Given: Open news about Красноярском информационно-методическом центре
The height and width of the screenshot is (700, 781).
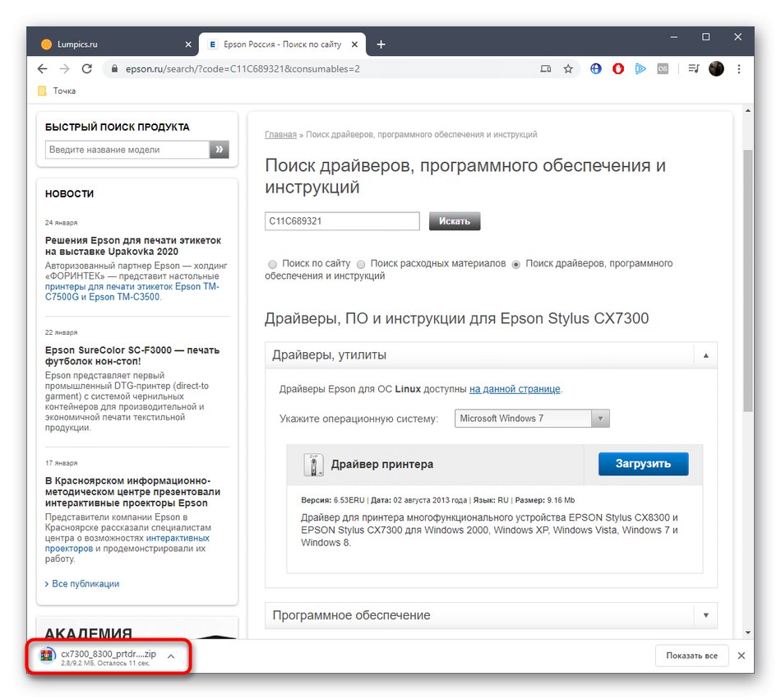Looking at the screenshot, I should point(132,492).
